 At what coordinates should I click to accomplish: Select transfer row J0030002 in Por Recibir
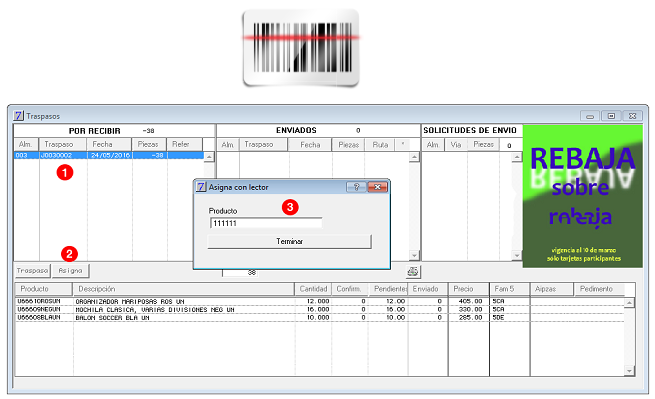point(109,155)
